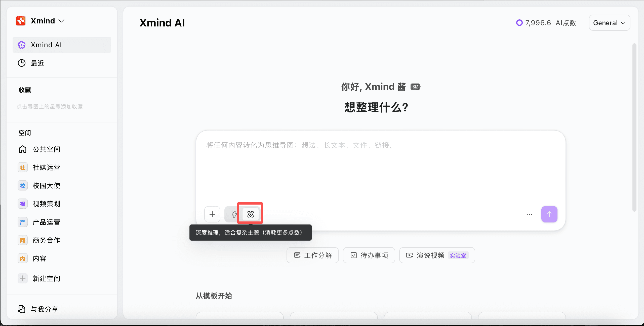Choose the 待办事项 suggestion

(369, 255)
